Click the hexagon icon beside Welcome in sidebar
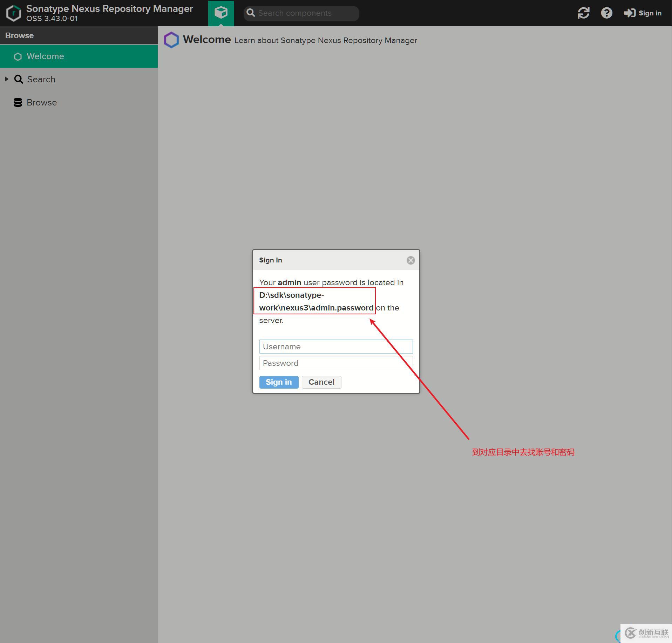The height and width of the screenshot is (643, 672). (18, 56)
